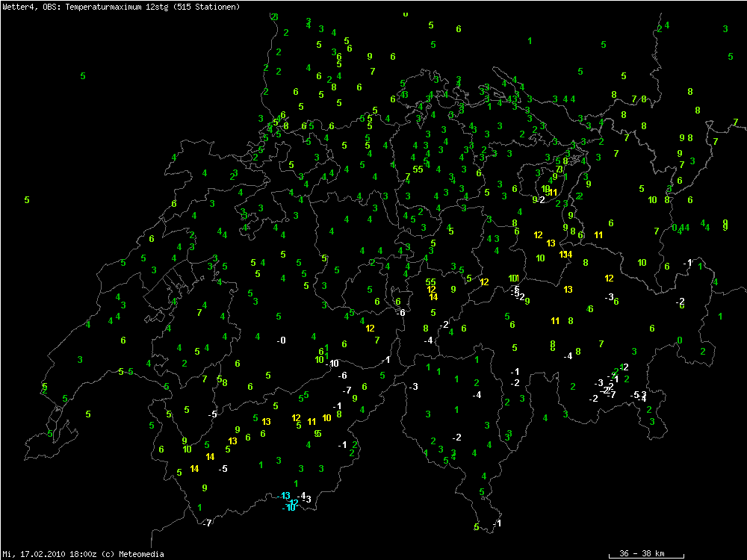Click white '-1' at the southernmost tip
Image resolution: width=747 pixels, height=560 pixels.
pyautogui.click(x=498, y=523)
